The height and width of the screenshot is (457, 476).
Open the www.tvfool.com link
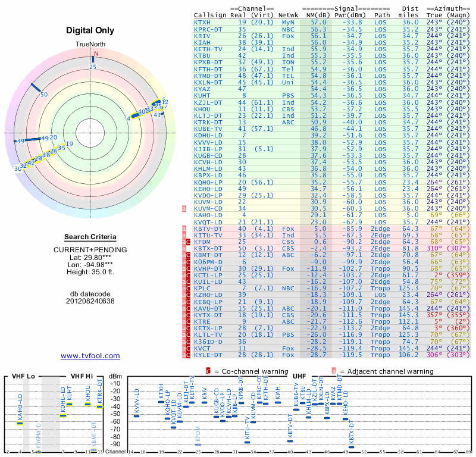(x=90, y=356)
